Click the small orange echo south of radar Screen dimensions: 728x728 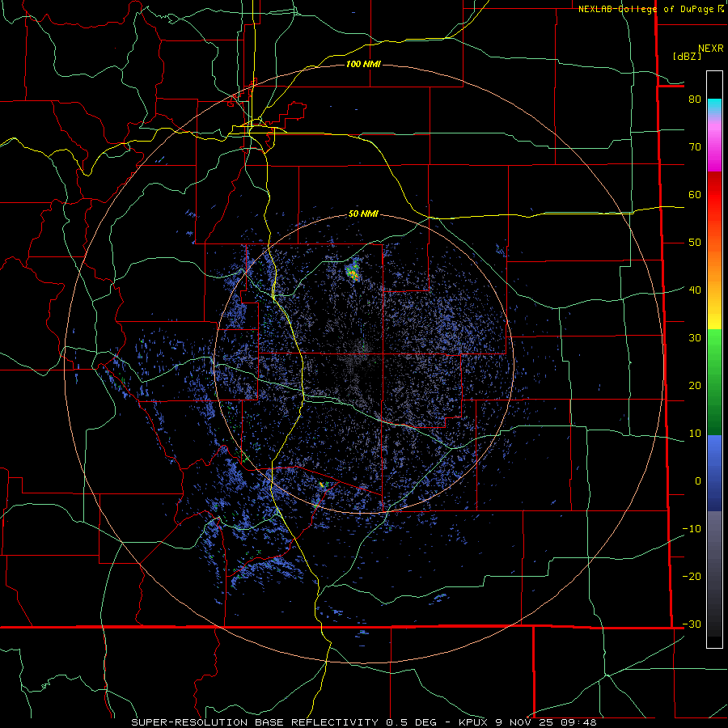[x=322, y=485]
